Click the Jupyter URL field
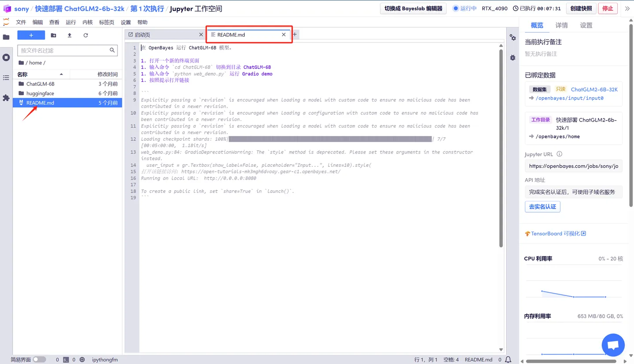Screen dimensions: 634x364 coord(574,166)
